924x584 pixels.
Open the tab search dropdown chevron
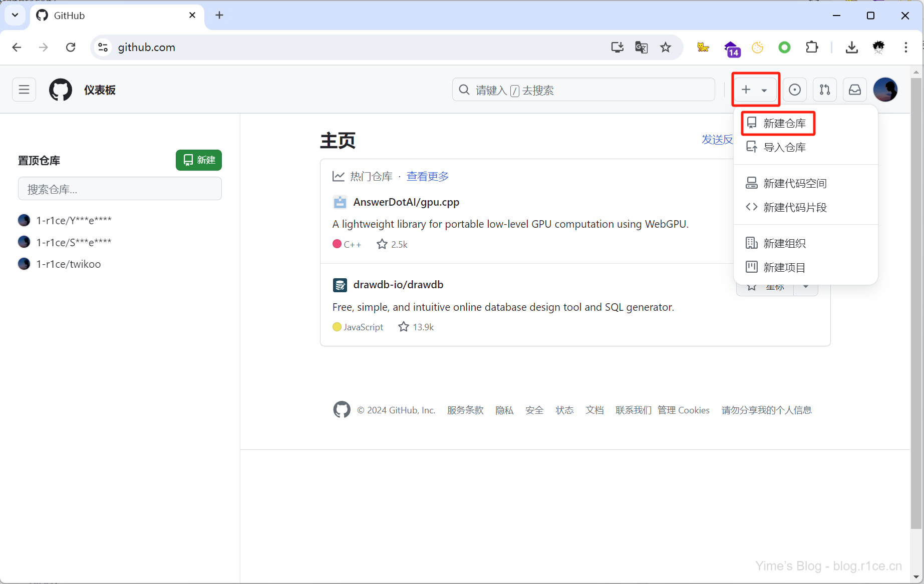(x=15, y=16)
